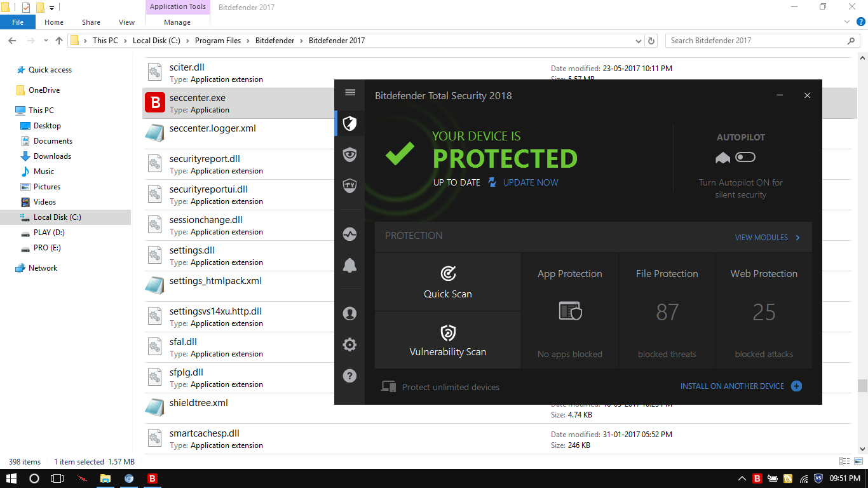868x488 pixels.
Task: Click the chevron after Program Files in the address bar
Action: tap(248, 41)
